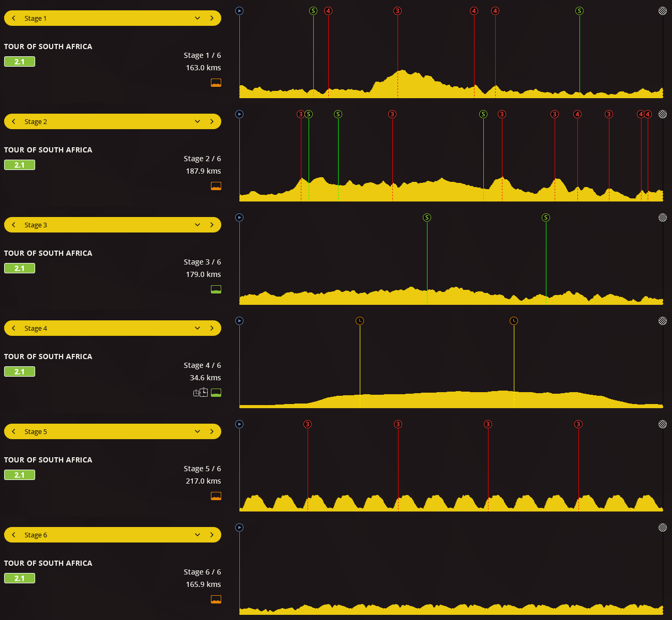
Task: Click the Stage 4 team time trial icon
Action: pos(201,393)
